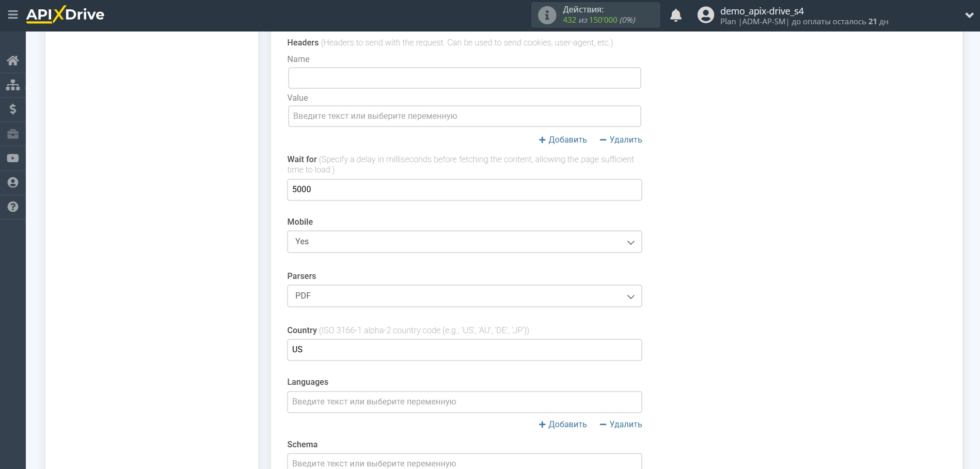Screen dimensions: 980x469
Task: Click the home icon in sidebar
Action: point(13,60)
